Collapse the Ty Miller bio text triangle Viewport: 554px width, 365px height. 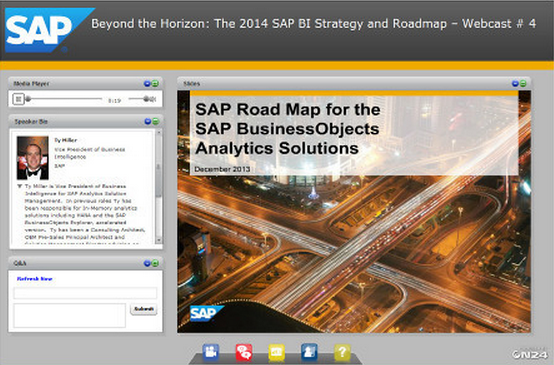point(20,186)
